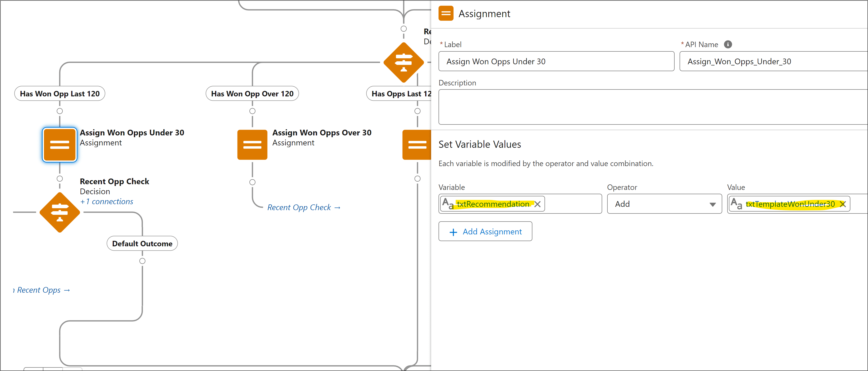Click the Label input field 'Assign Won Opps Under 30'
Screen dimensions: 868x371
[x=554, y=61]
